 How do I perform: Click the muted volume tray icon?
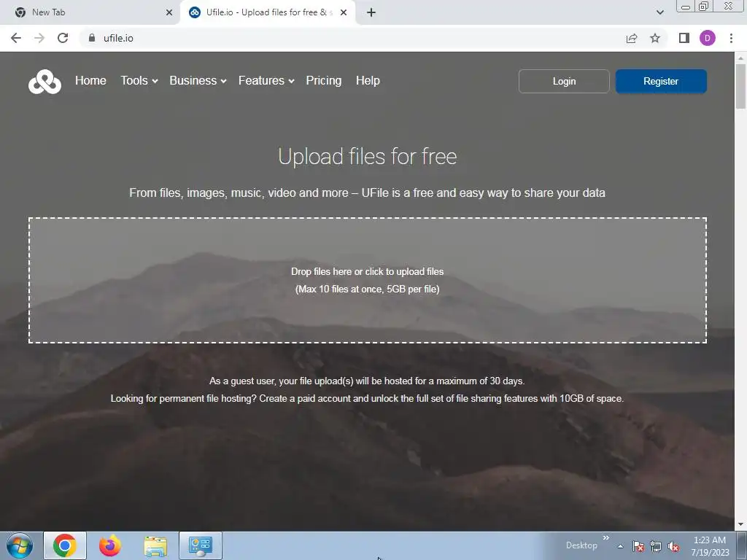[x=673, y=546]
